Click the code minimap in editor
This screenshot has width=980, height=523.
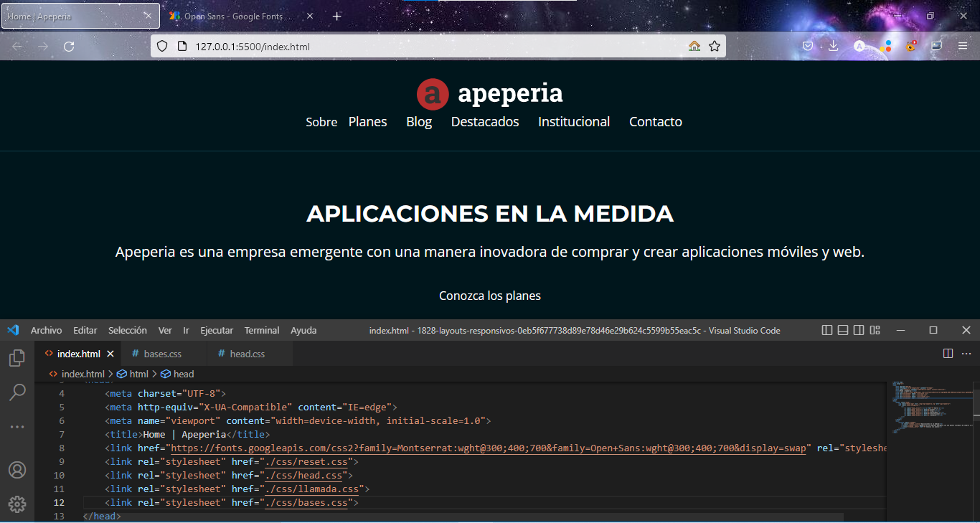pyautogui.click(x=933, y=407)
